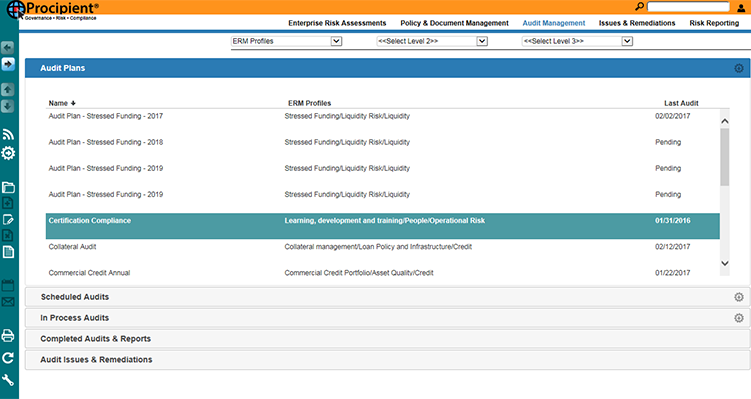The width and height of the screenshot is (751, 399).
Task: Sort by the Name column header
Action: coord(62,103)
